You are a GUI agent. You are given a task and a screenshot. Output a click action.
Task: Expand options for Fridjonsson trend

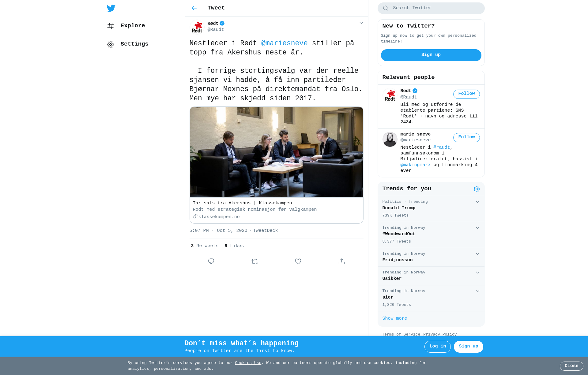click(477, 254)
